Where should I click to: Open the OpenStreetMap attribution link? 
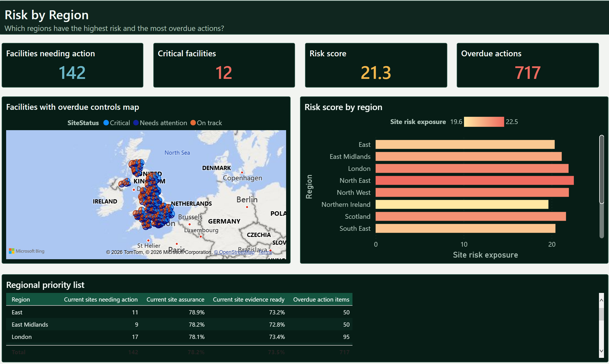[x=234, y=252]
